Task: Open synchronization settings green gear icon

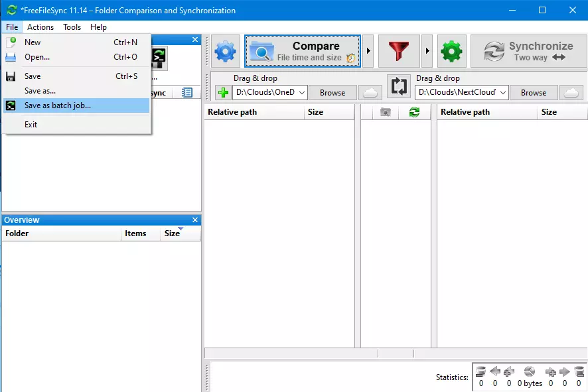Action: (452, 52)
